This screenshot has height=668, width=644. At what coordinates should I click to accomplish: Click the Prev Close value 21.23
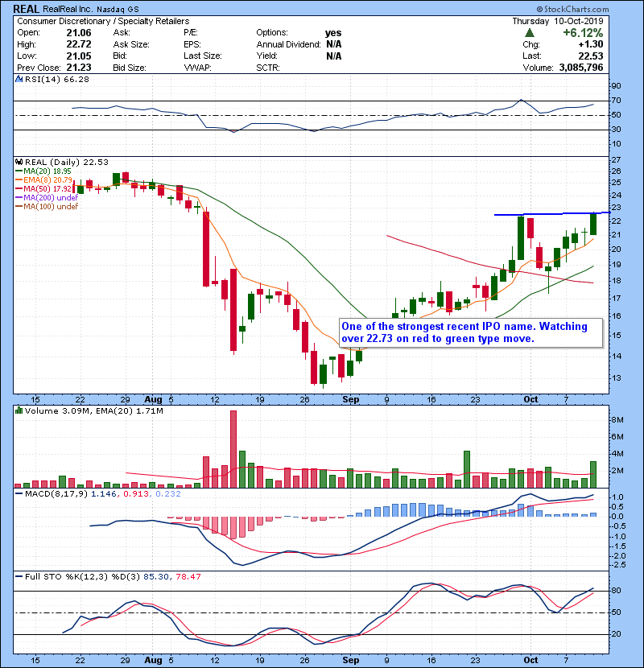[x=79, y=68]
